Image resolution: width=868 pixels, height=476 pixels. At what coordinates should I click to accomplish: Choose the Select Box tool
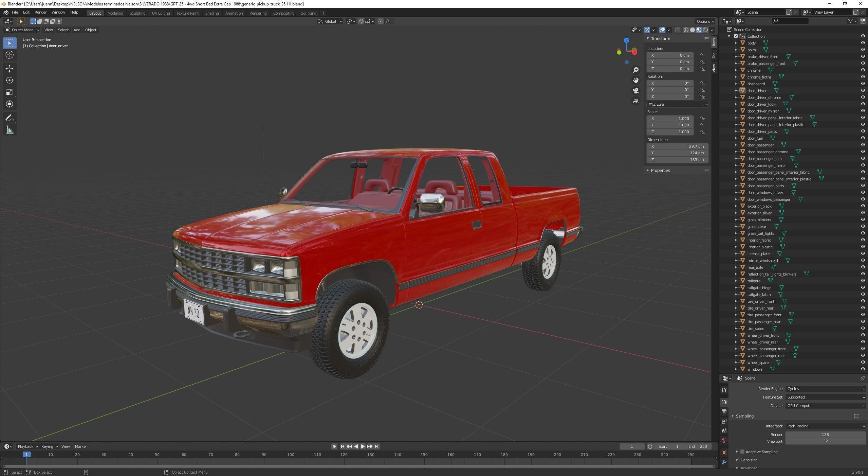pyautogui.click(x=10, y=43)
